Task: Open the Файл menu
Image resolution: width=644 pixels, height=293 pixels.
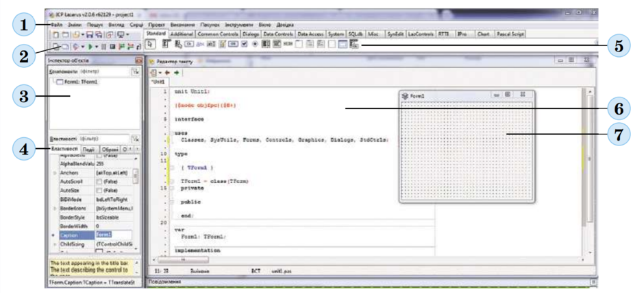Action: pyautogui.click(x=57, y=24)
